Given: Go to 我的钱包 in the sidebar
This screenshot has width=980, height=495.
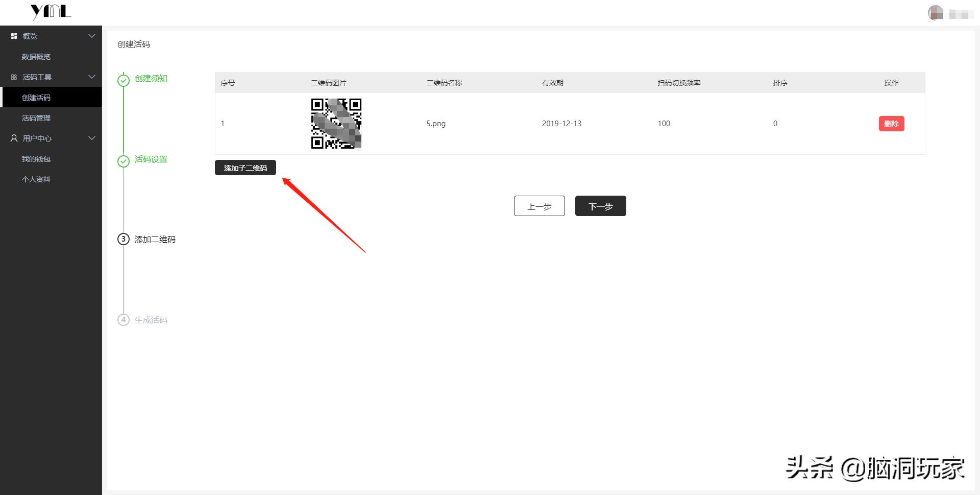Looking at the screenshot, I should (x=36, y=159).
